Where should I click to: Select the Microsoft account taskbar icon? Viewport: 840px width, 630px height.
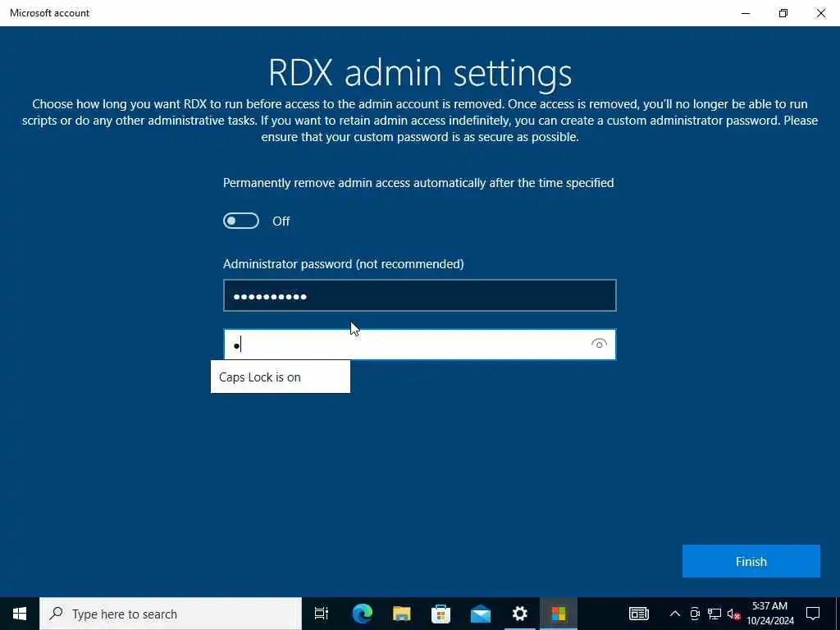tap(559, 614)
